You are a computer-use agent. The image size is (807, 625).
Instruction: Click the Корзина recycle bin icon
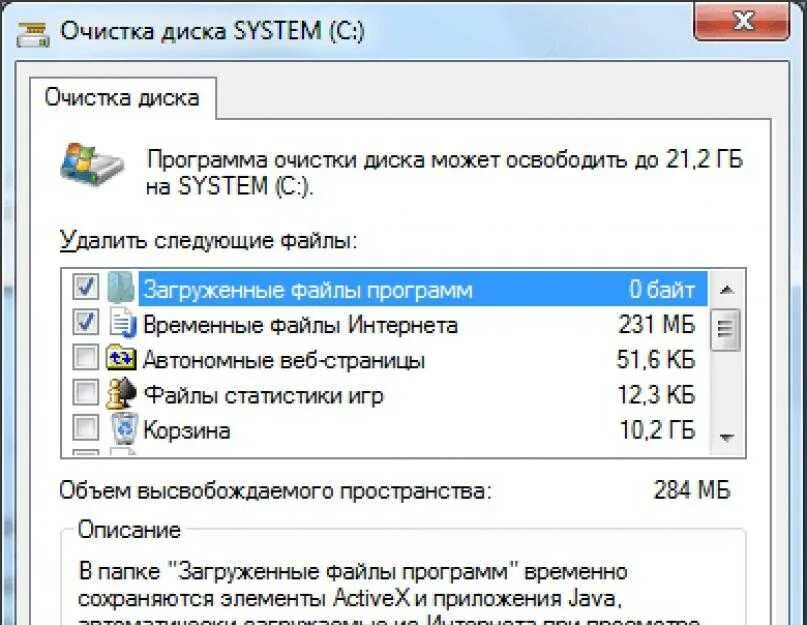coord(124,428)
